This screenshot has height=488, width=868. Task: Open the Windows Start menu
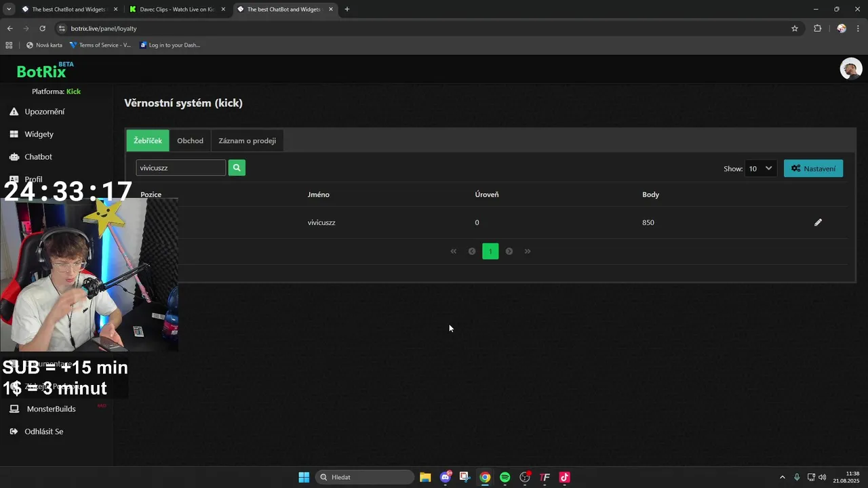click(304, 477)
